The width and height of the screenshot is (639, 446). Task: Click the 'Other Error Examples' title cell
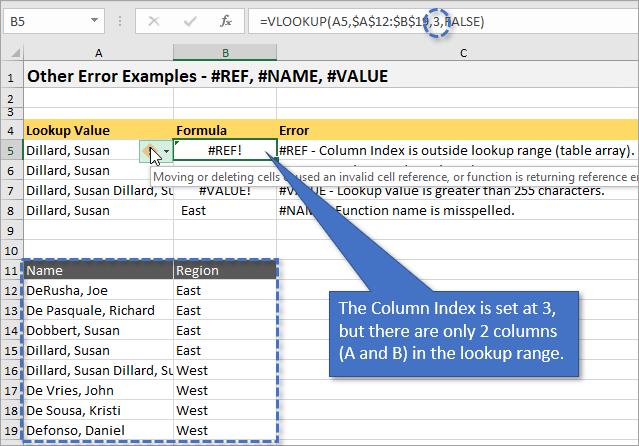200,75
